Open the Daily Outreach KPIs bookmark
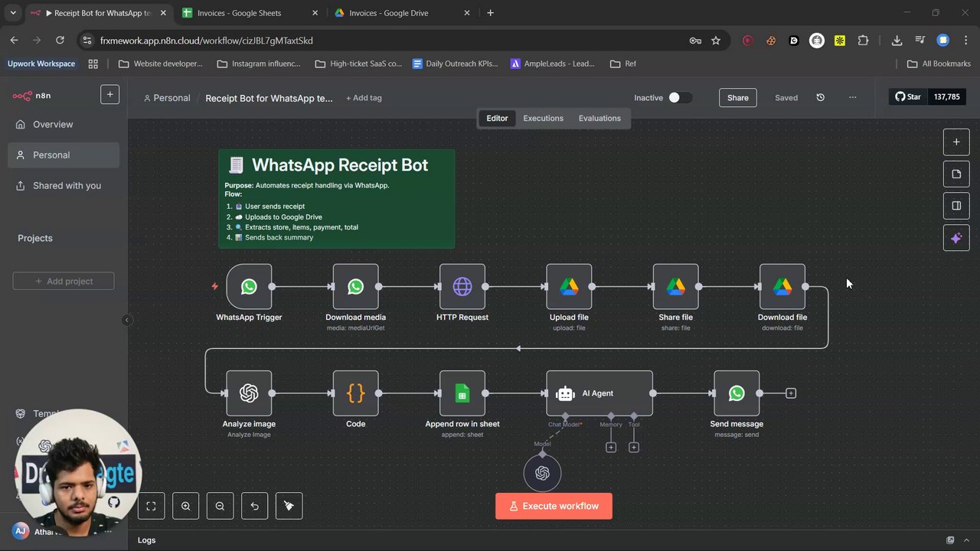 (455, 64)
